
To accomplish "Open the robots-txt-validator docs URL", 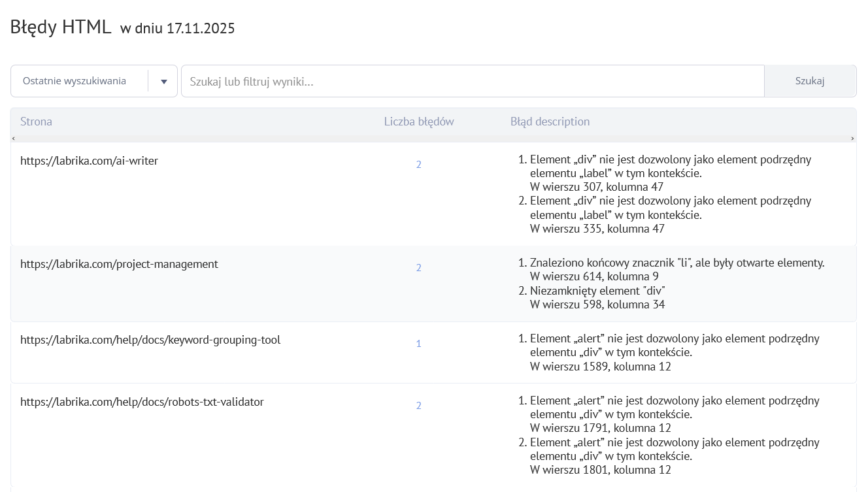I will coord(142,402).
